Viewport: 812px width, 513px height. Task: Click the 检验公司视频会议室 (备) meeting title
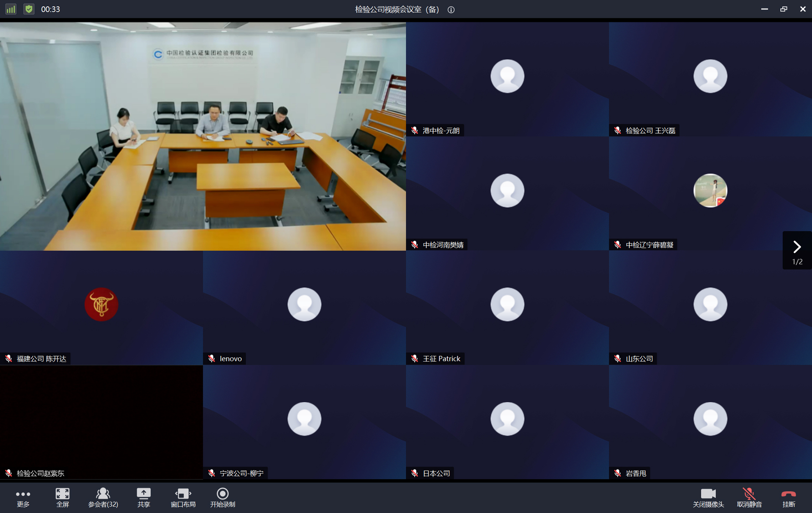pos(397,9)
